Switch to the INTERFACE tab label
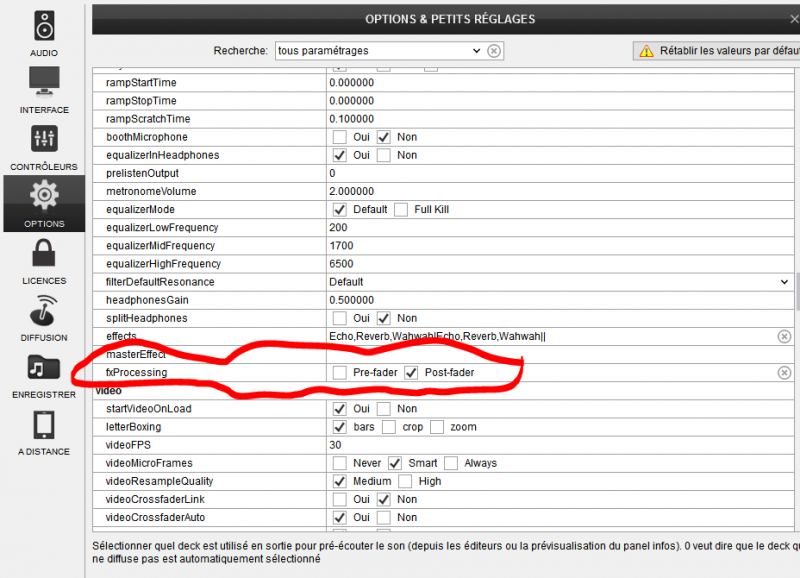 44,110
